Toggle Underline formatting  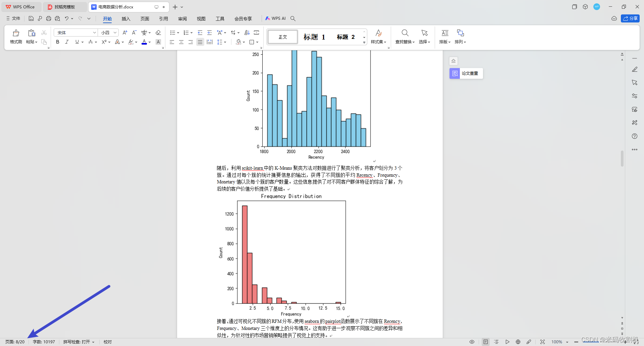77,42
